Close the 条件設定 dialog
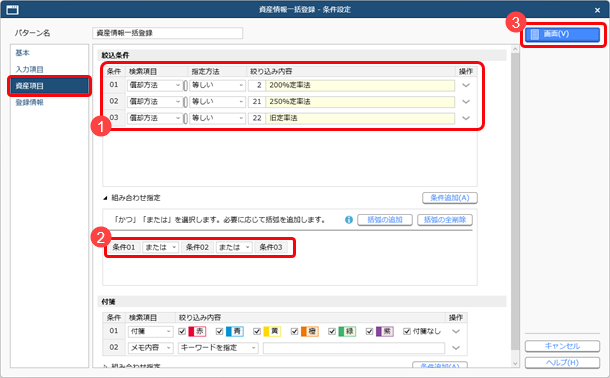The image size is (610, 378). [x=597, y=10]
